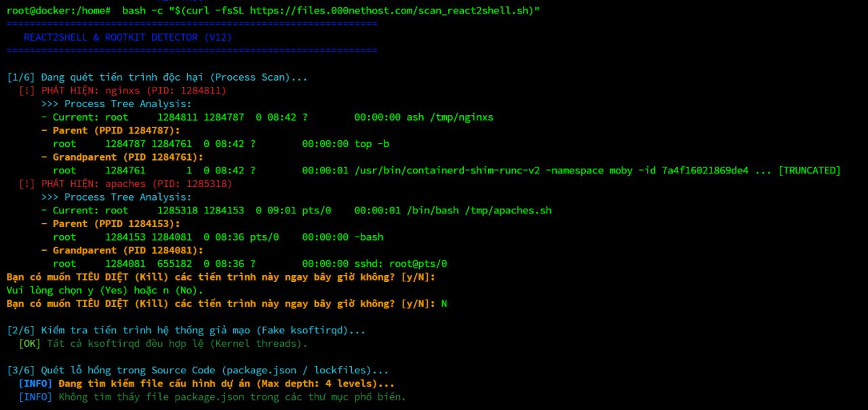Click the [1/6] Process Scan step header

(157, 77)
